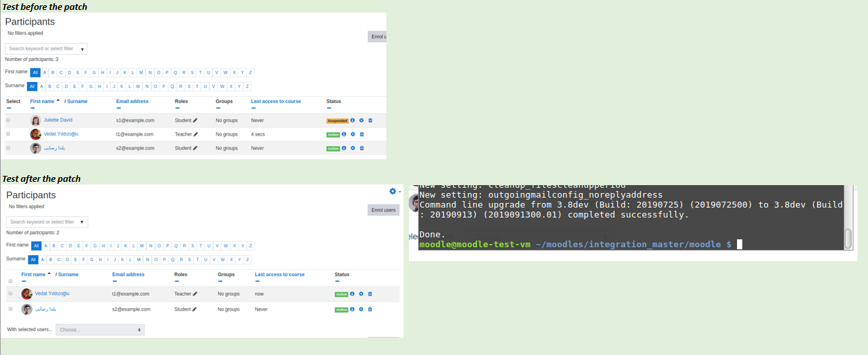Edit s2@example.com Student role in before-patch table
Screen dimensions: 868x355
(x=195, y=148)
